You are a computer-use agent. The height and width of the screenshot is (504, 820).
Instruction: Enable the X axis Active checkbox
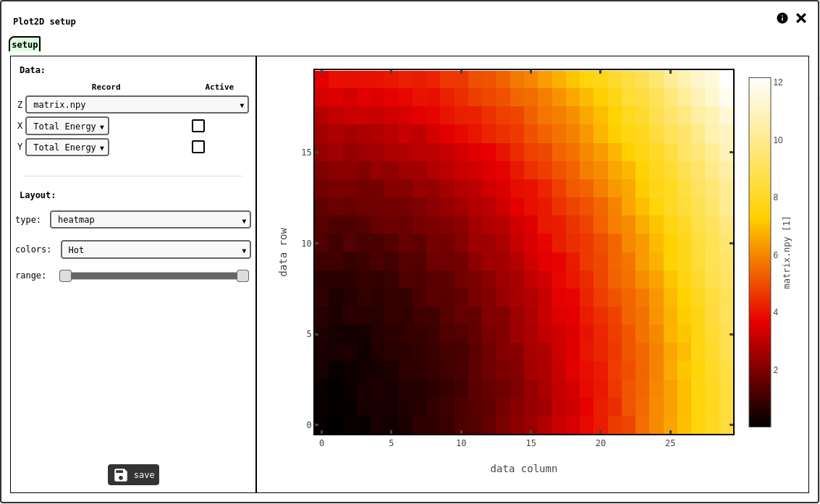[x=198, y=126]
